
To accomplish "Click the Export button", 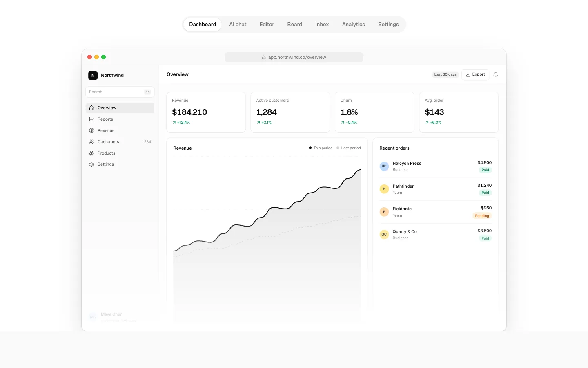I will click(475, 74).
